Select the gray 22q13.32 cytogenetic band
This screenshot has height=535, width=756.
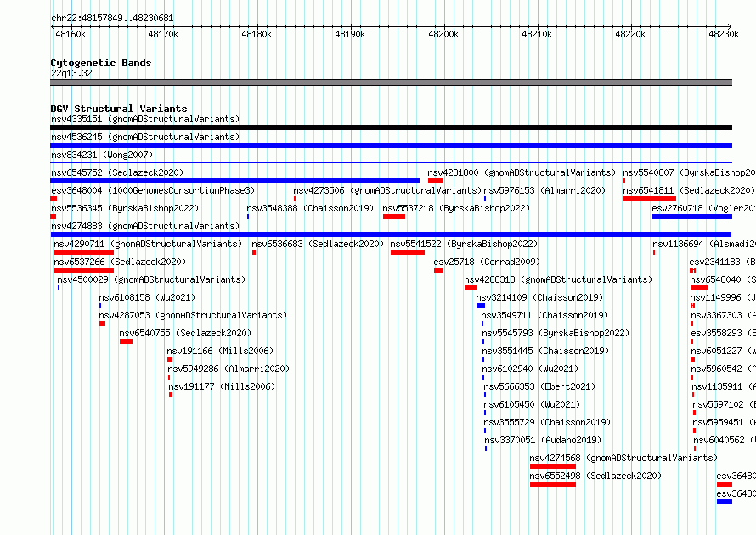[391, 82]
